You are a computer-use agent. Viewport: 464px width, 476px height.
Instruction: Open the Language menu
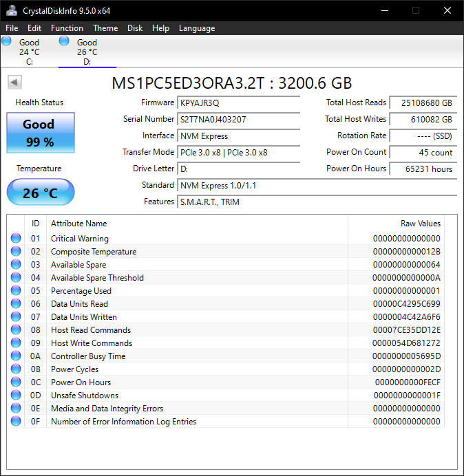pyautogui.click(x=197, y=28)
